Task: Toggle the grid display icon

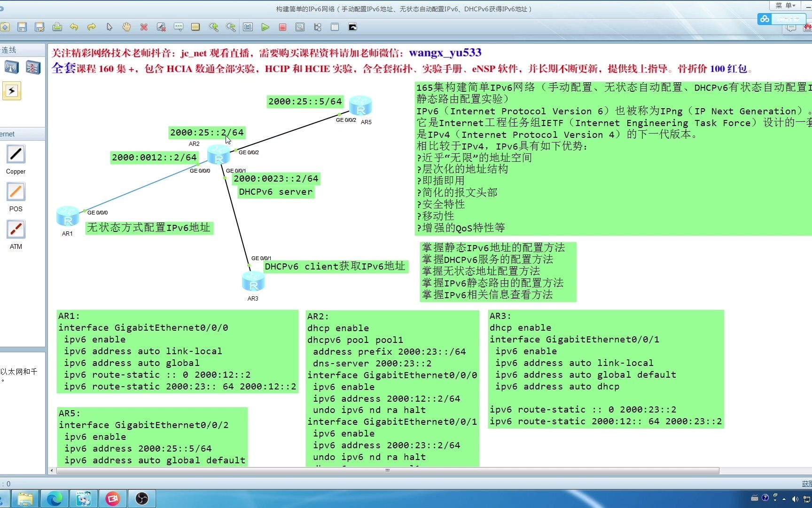Action: pyautogui.click(x=335, y=27)
